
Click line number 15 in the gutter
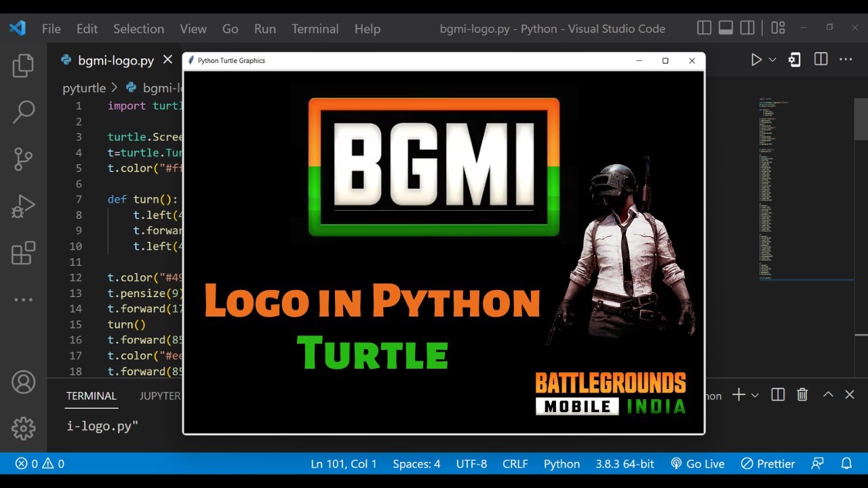(75, 324)
